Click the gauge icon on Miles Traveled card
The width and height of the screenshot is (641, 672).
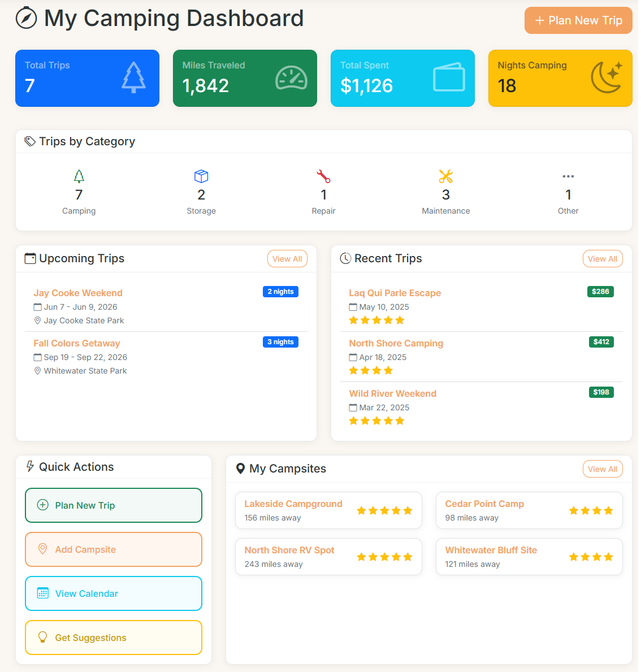coord(291,78)
